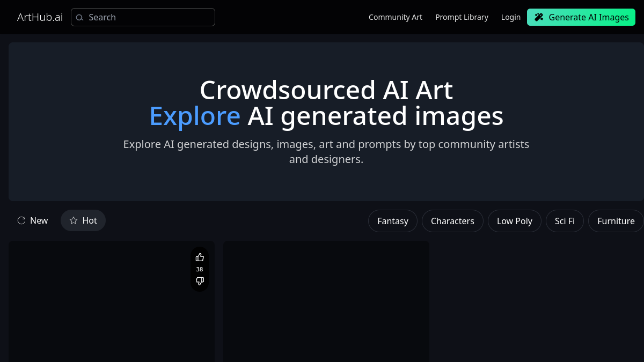Click the Crowdsourced AI Art heading

point(326,90)
